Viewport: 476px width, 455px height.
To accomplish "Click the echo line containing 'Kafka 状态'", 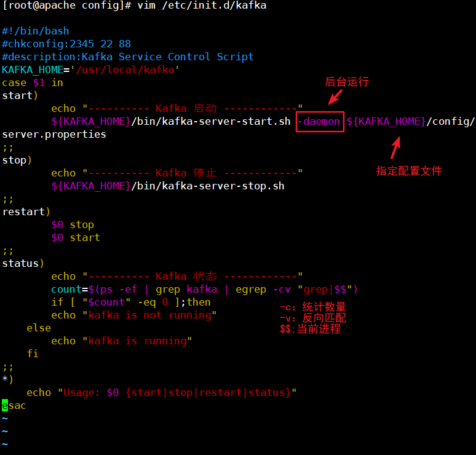I will [177, 277].
